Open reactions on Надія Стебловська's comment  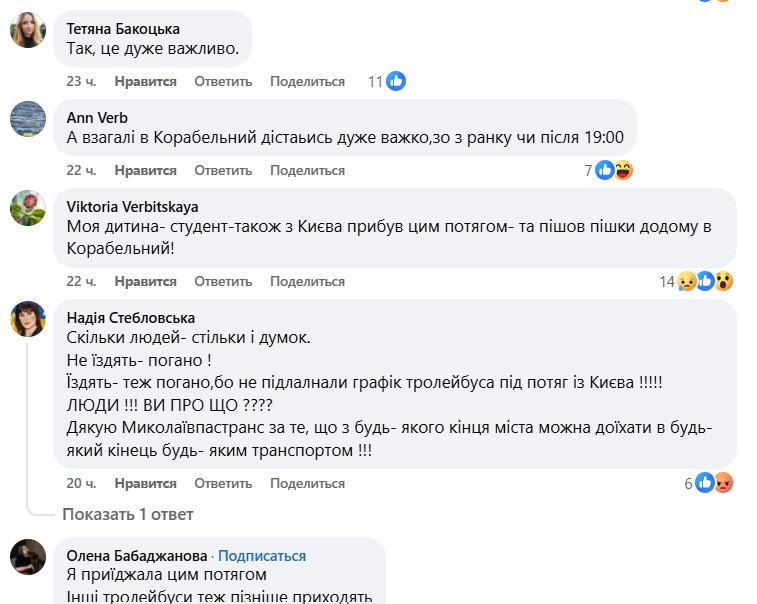(713, 483)
